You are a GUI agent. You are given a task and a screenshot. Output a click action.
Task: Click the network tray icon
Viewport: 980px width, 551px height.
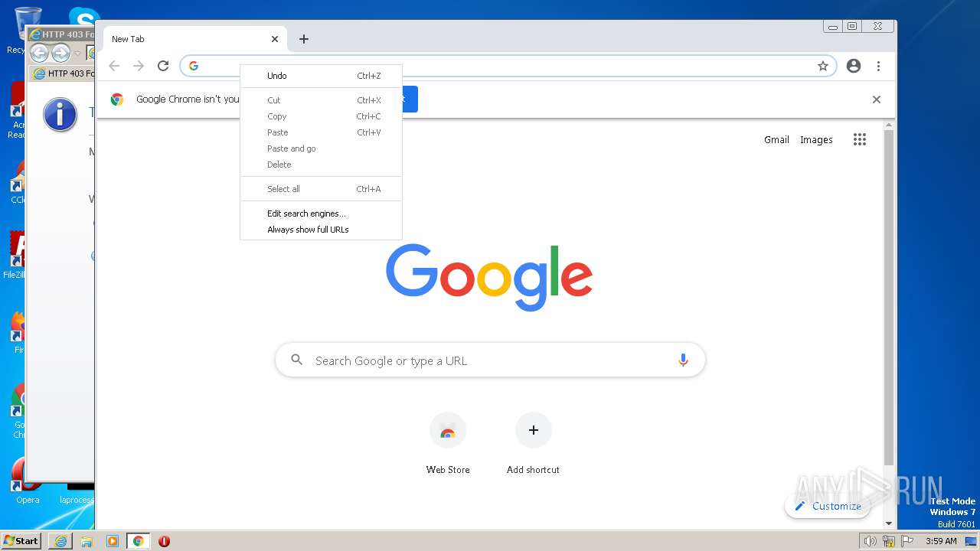pyautogui.click(x=888, y=541)
